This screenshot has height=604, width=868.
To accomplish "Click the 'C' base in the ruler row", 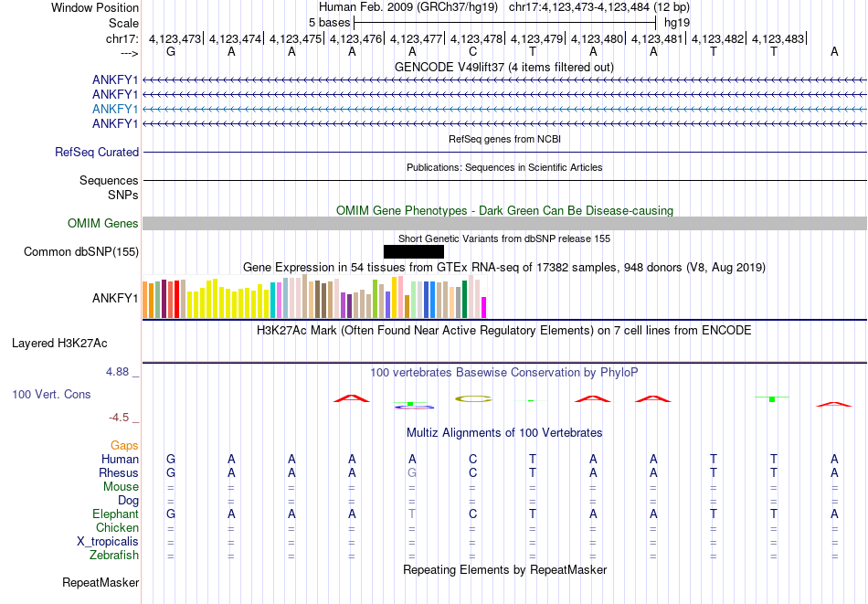I will point(472,52).
